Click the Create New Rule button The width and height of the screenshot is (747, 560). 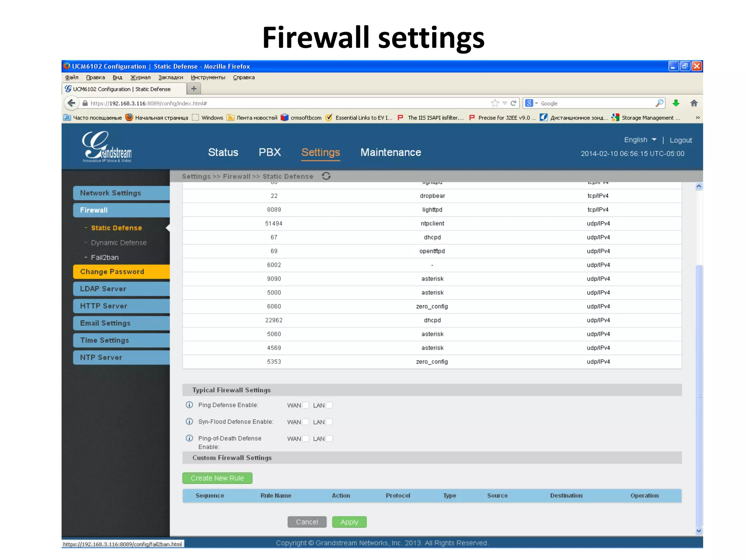(217, 478)
